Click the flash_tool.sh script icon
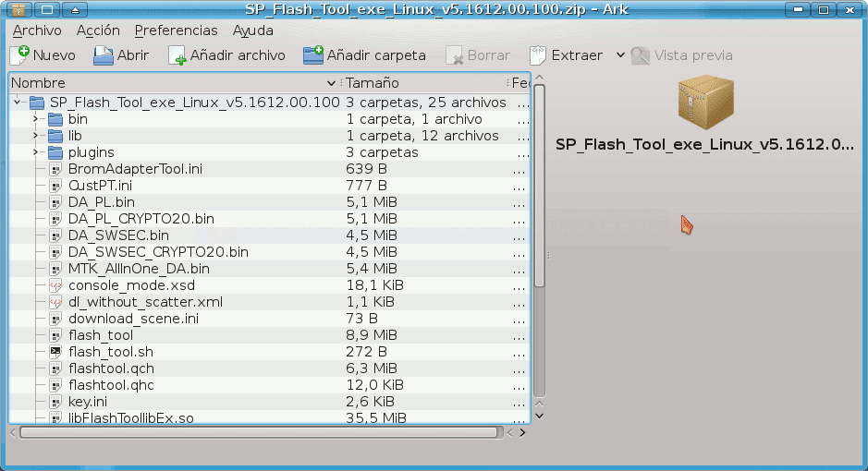This screenshot has height=471, width=868. coord(55,352)
